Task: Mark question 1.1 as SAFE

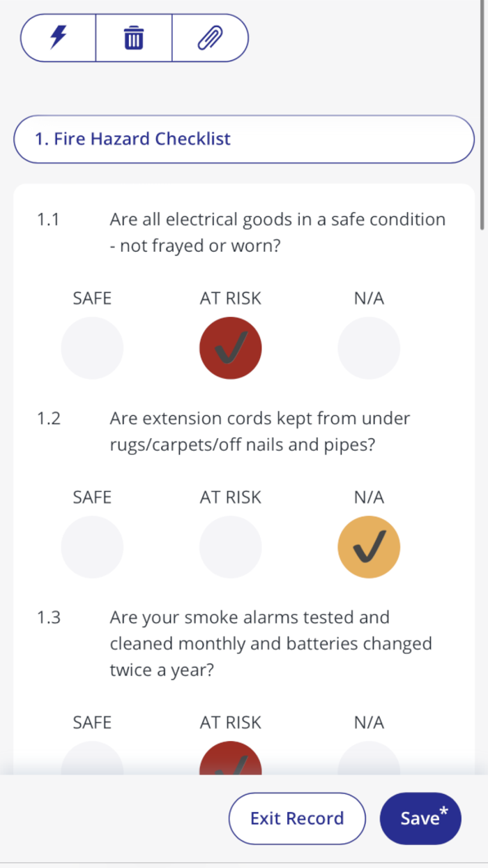Action: click(x=92, y=347)
